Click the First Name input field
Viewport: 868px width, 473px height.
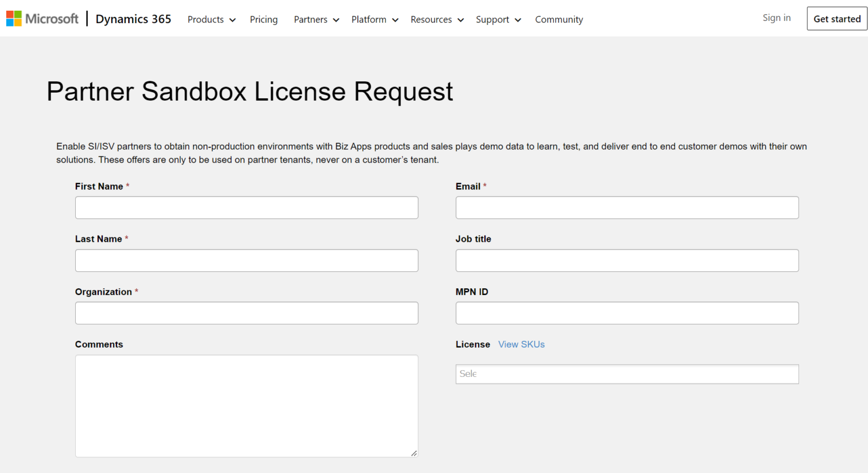pos(246,207)
